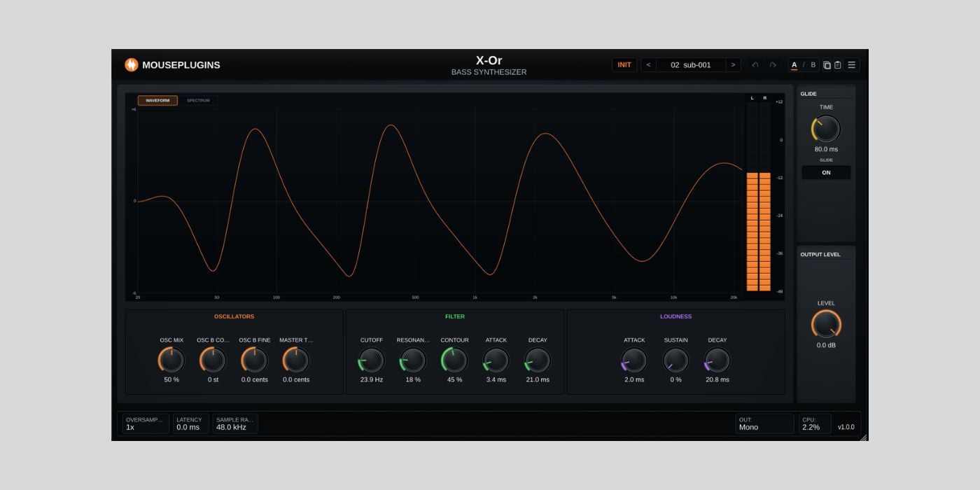Click the filter ATTACK knob
980x490 pixels.
coord(496,360)
